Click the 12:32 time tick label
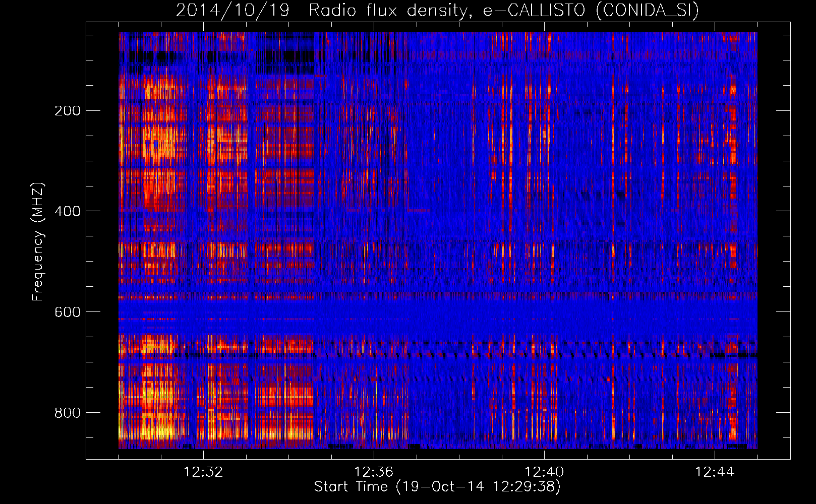The width and height of the screenshot is (816, 504). click(x=203, y=472)
